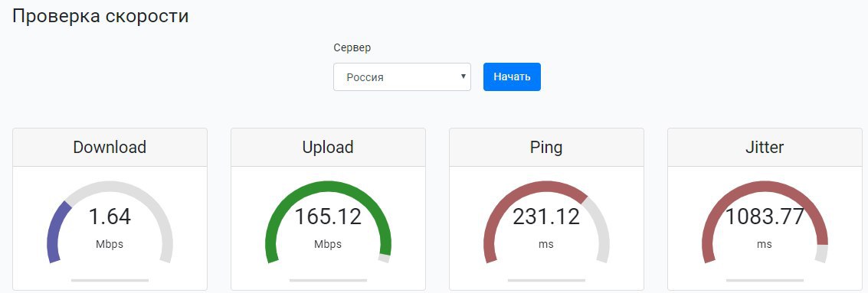Click the Jitter card header

pos(765,147)
